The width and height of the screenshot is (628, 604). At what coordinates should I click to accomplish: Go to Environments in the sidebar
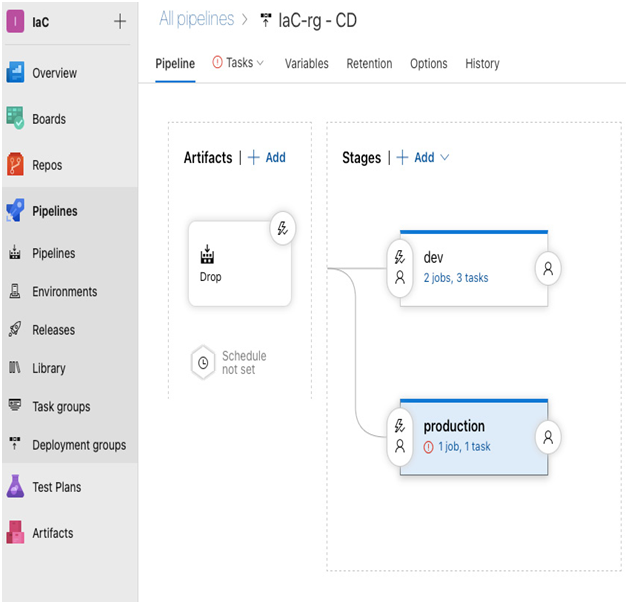[x=64, y=292]
